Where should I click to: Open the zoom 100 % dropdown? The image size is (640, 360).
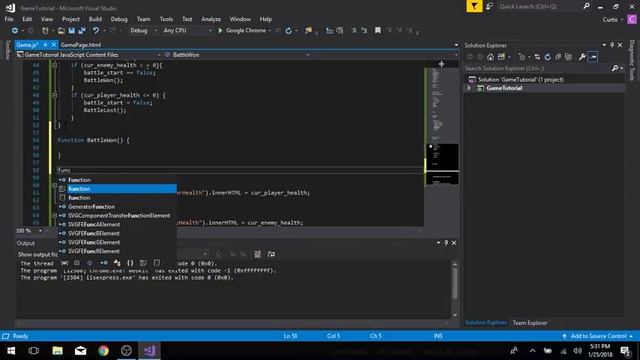(40, 231)
